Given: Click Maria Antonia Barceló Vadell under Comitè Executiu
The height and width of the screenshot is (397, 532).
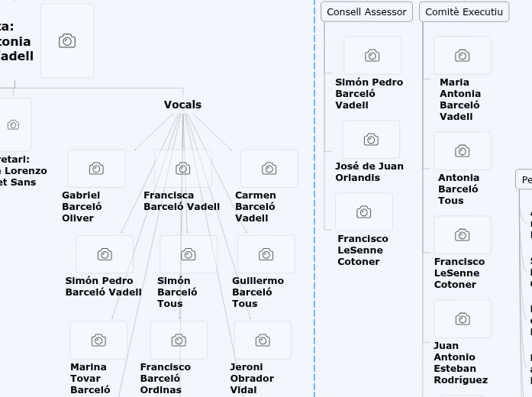Looking at the screenshot, I should click(460, 99).
